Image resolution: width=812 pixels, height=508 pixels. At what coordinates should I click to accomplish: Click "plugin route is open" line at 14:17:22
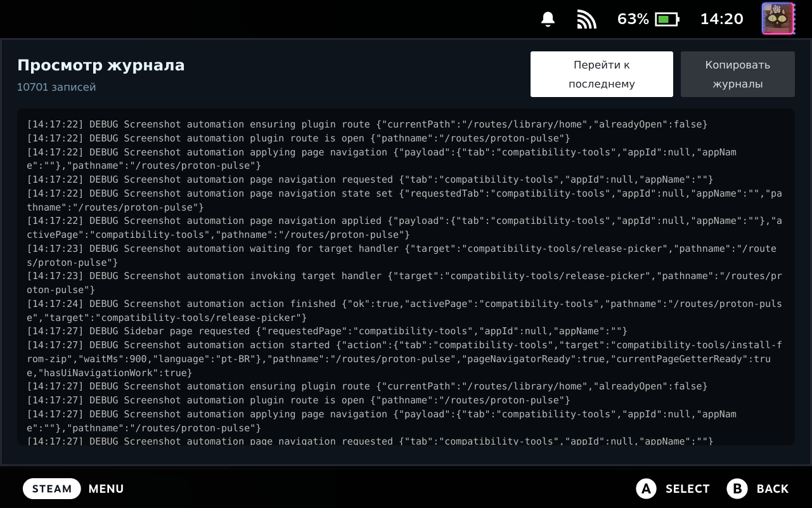point(299,138)
